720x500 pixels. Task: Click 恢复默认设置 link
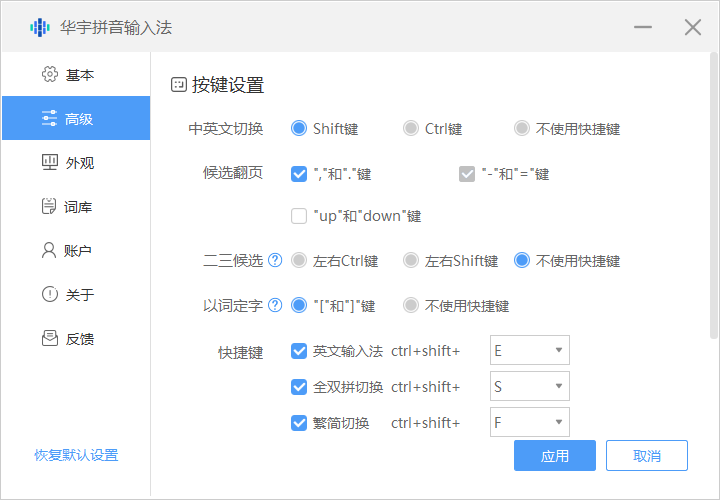click(76, 456)
